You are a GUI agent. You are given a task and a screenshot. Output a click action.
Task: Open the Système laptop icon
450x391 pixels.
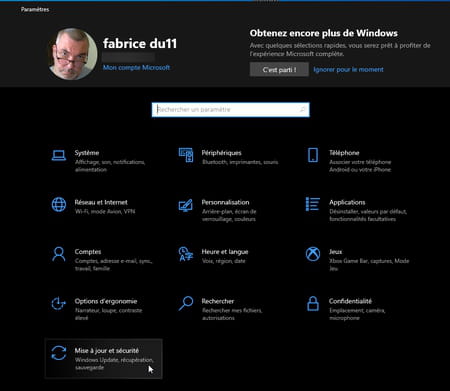59,155
